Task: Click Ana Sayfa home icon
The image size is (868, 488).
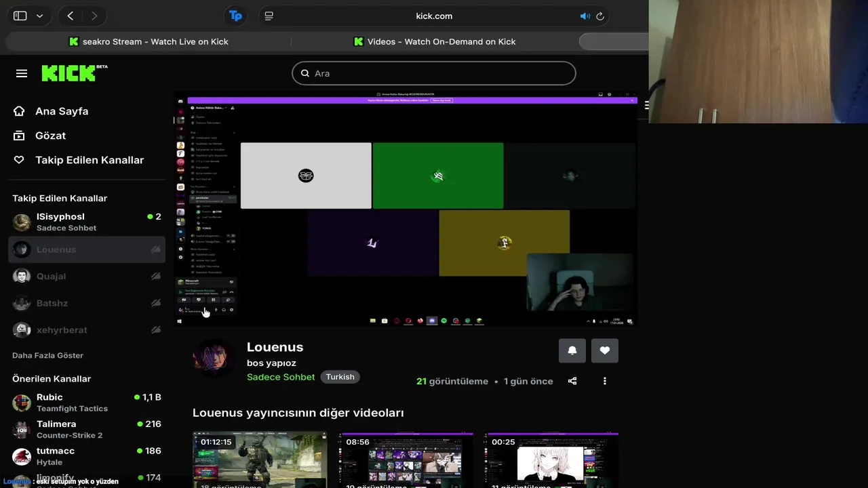Action: pyautogui.click(x=19, y=111)
